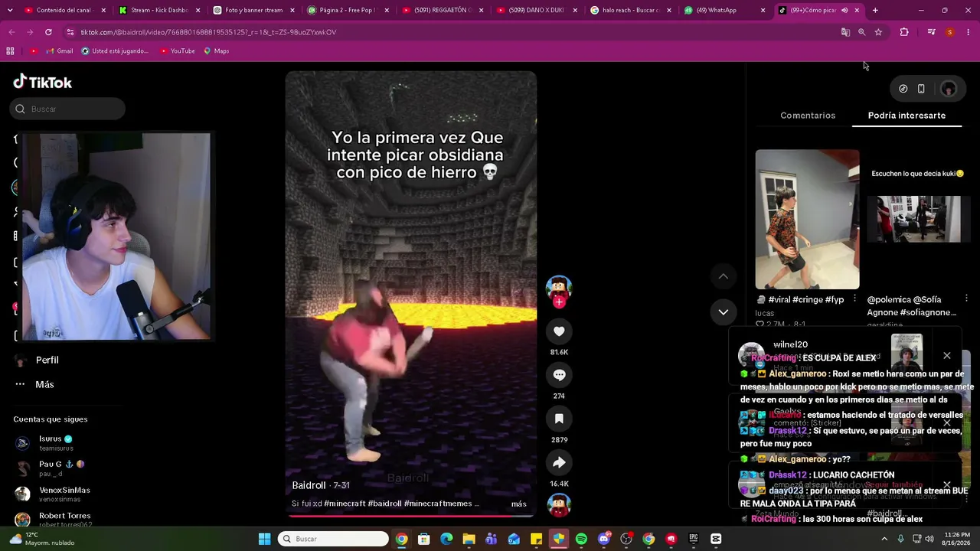Open the '#viral #cringe #fyp' video thumbnail
980x551 pixels.
click(x=807, y=220)
